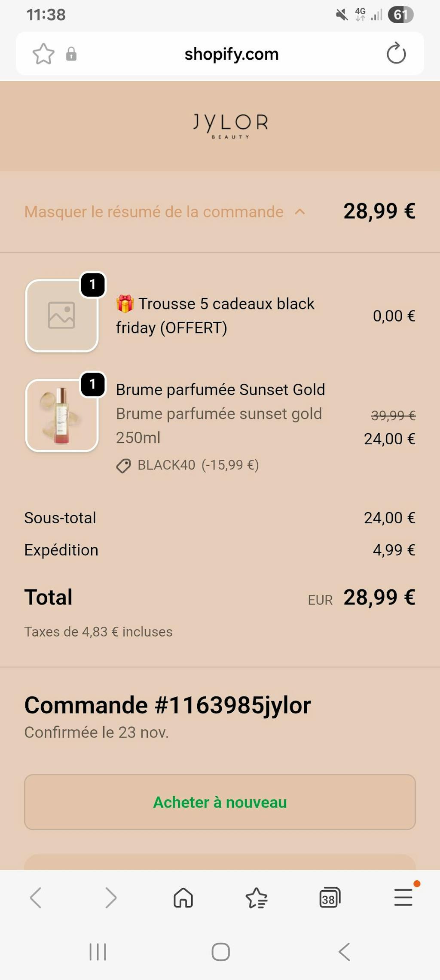Tap the Trousse cadeaux placeholder image
This screenshot has width=440, height=980.
click(x=62, y=316)
